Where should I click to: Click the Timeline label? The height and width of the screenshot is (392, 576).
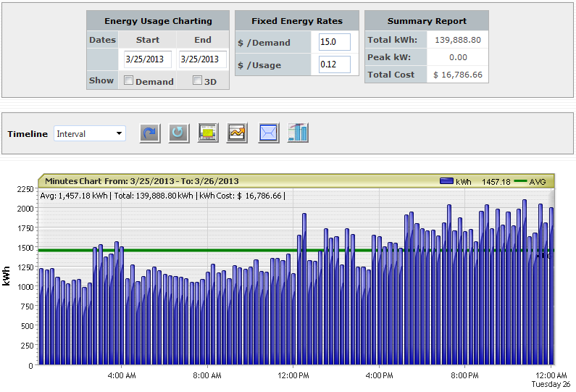(x=28, y=134)
